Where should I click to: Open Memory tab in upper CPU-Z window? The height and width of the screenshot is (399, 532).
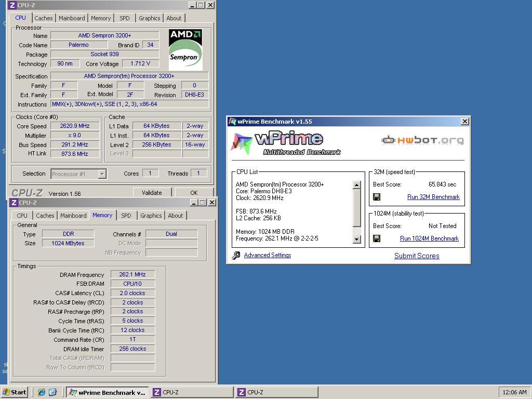(101, 18)
